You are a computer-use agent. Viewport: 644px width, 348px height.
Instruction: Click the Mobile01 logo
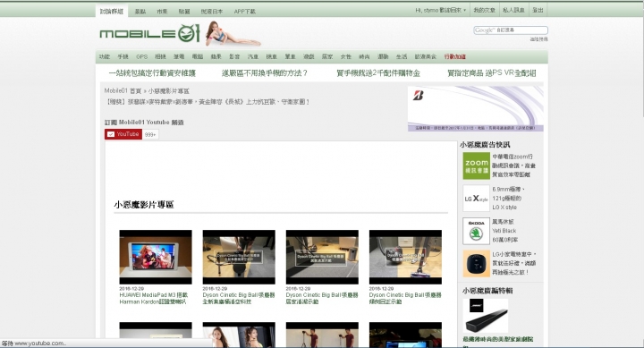click(x=149, y=33)
